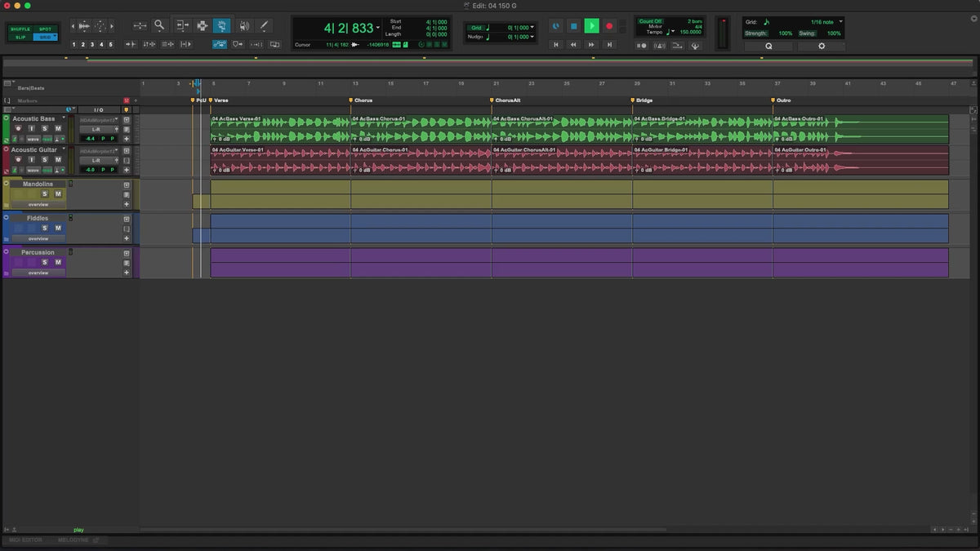The image size is (980, 551).
Task: Click the Record button in transport
Action: tap(609, 26)
